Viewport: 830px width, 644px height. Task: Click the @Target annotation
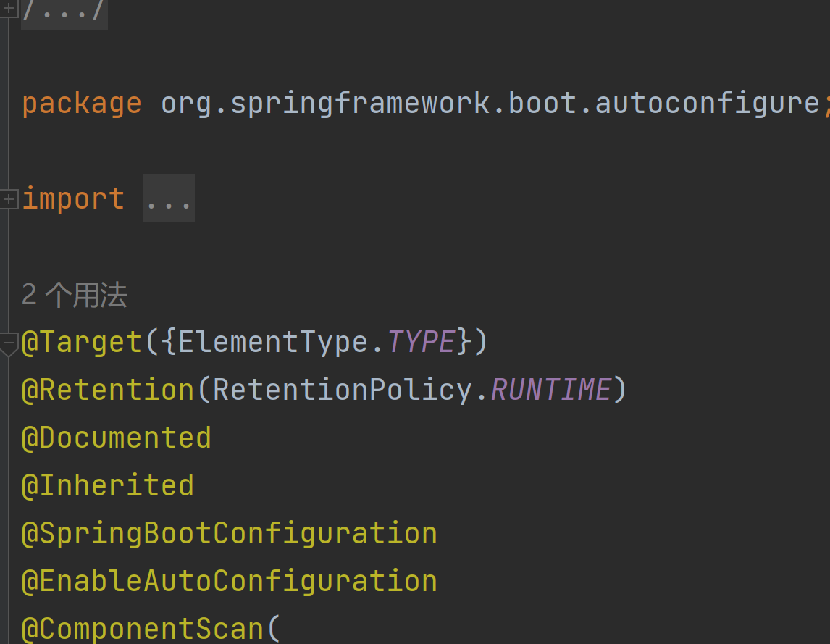click(x=82, y=342)
